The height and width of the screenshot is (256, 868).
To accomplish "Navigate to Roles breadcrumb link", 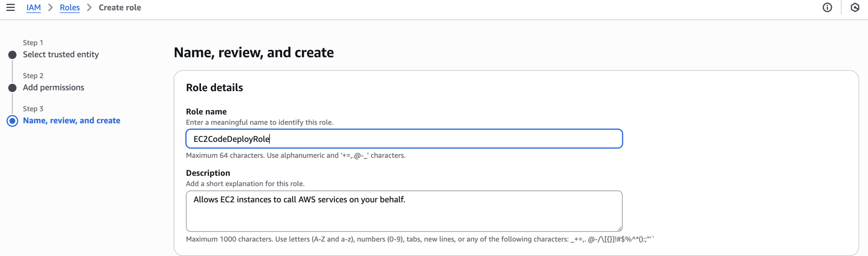I will [69, 7].
